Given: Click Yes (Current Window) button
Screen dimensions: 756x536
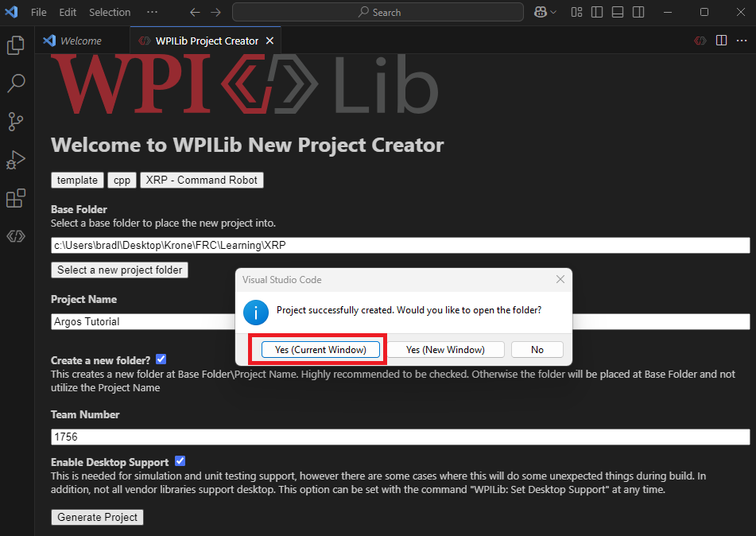Looking at the screenshot, I should tap(320, 350).
